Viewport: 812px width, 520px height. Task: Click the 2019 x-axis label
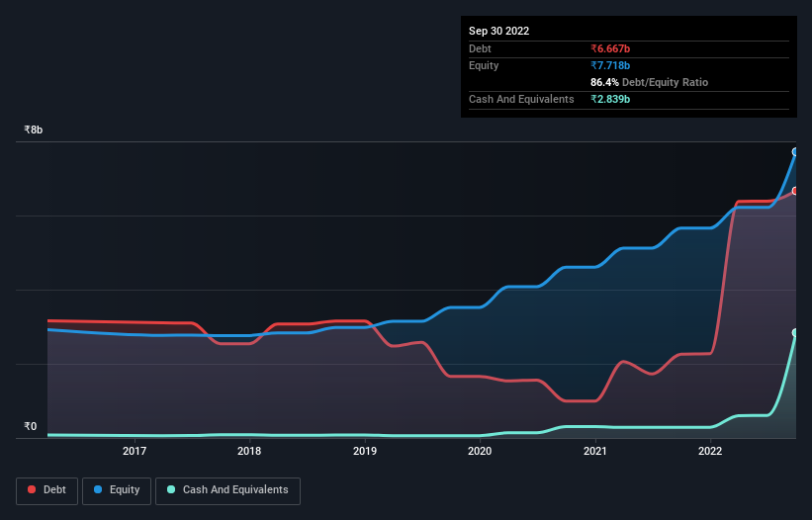pos(365,451)
